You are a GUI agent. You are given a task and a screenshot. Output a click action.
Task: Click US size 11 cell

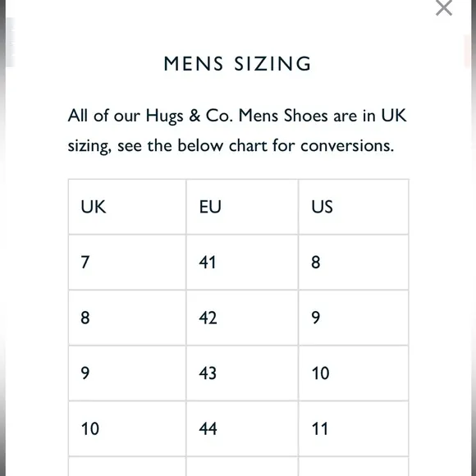tap(354, 428)
